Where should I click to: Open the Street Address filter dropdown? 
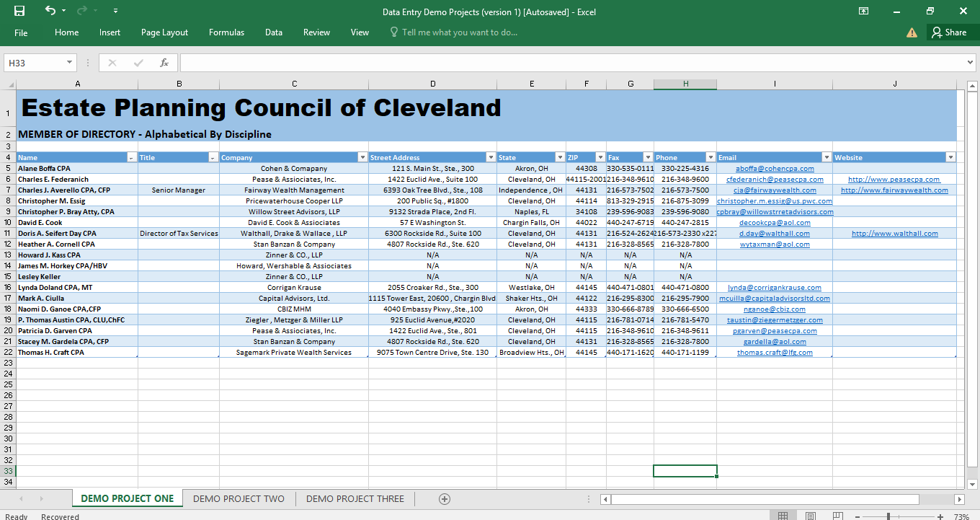click(491, 157)
